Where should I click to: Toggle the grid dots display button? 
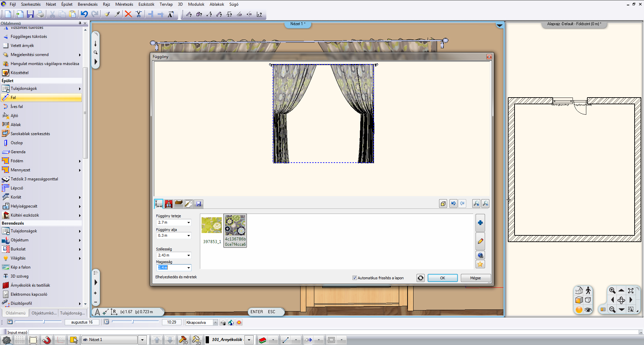pyautogui.click(x=20, y=340)
